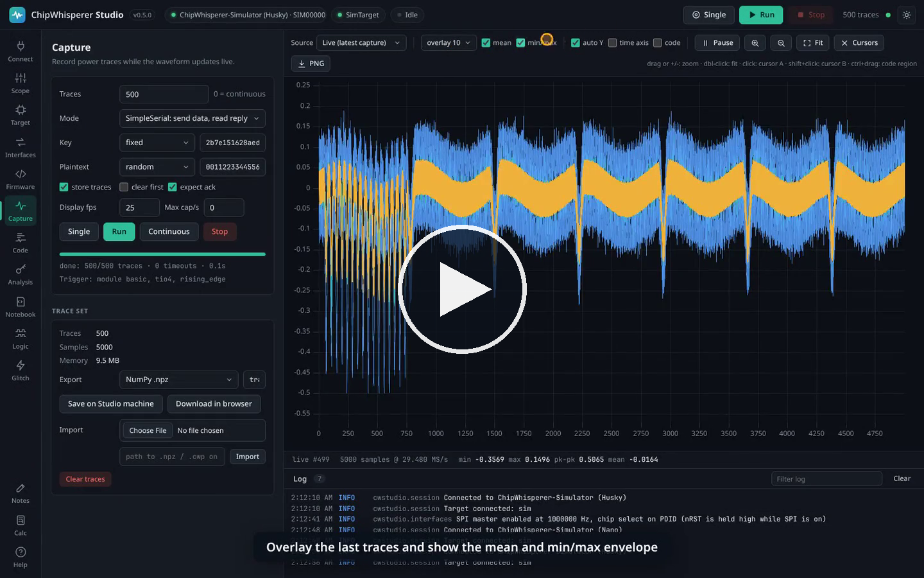
Task: Open the Code panel
Action: coord(21,243)
